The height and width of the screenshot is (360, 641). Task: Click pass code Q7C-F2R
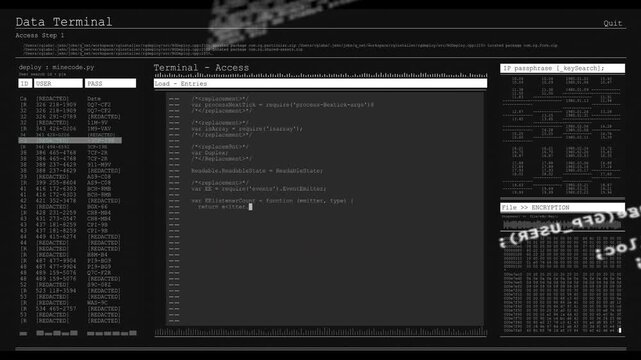point(99,273)
